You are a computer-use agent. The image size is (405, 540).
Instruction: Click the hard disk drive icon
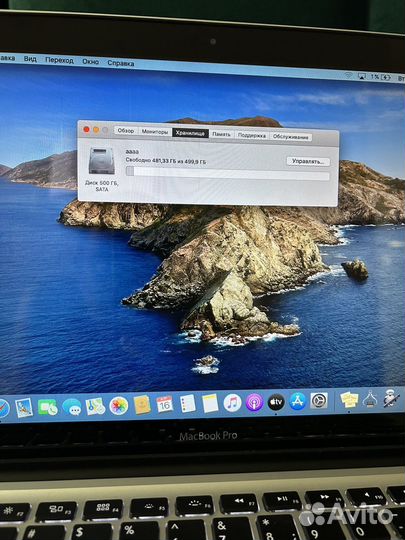(102, 161)
